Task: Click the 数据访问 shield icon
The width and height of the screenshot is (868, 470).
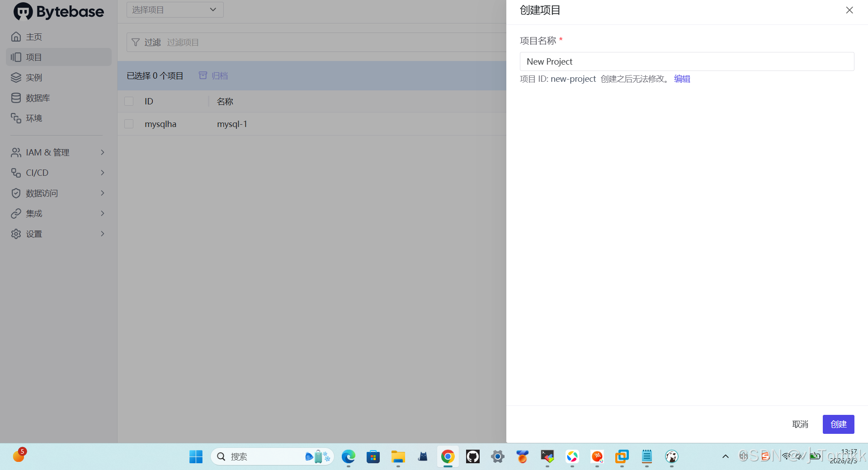Action: click(16, 193)
